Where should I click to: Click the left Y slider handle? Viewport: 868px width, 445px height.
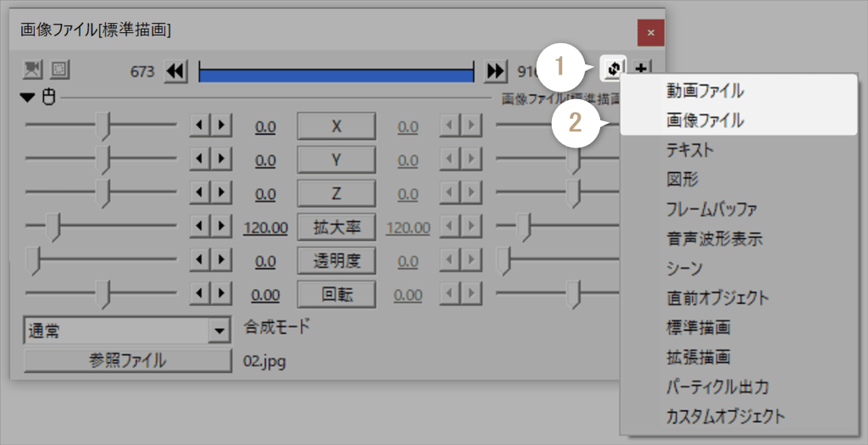[103, 160]
